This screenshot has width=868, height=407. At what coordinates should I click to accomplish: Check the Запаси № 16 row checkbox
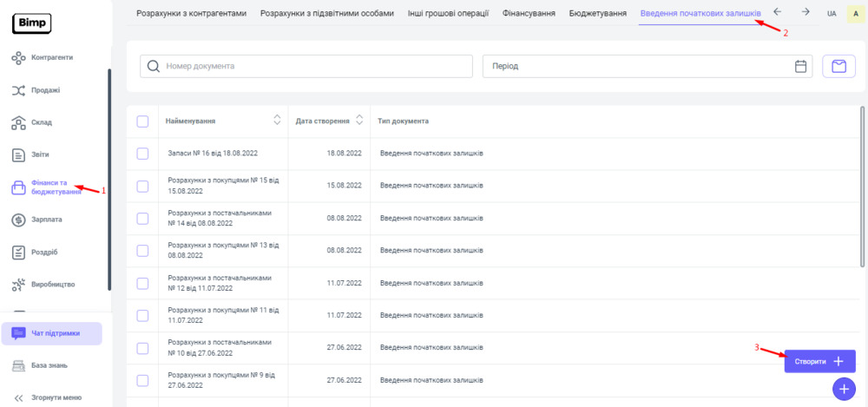pyautogui.click(x=143, y=154)
